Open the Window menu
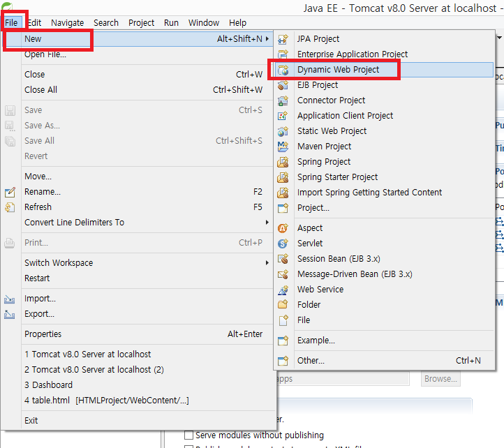504x448 pixels. 204,22
